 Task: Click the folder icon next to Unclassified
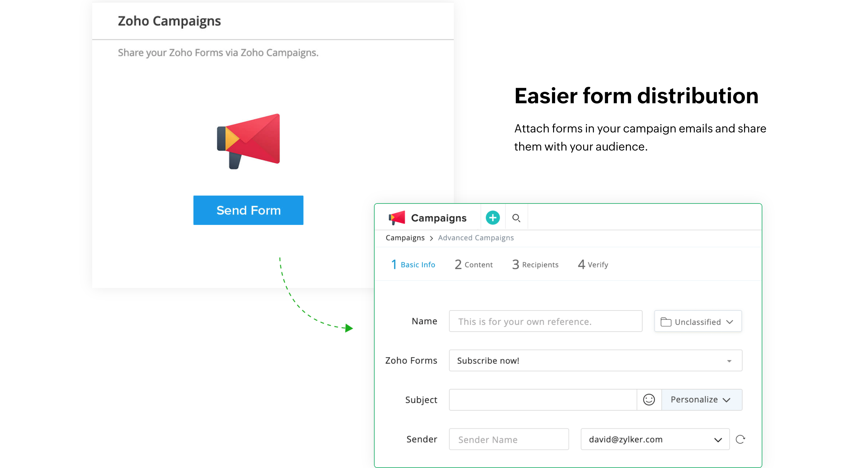[x=666, y=321]
